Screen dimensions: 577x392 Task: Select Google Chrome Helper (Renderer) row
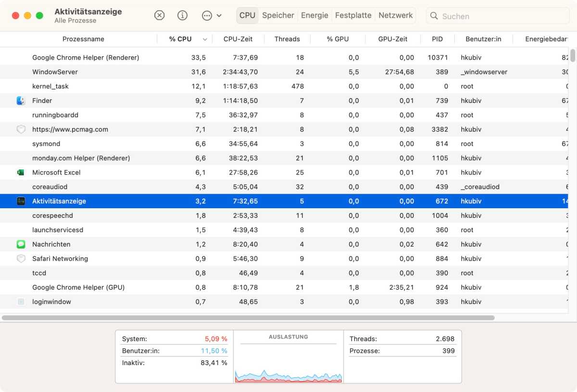[x=285, y=58]
